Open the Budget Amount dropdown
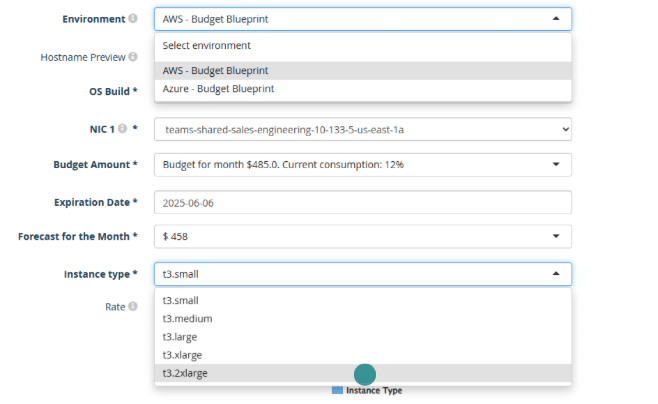Screen dimensions: 658x404 coord(363,164)
